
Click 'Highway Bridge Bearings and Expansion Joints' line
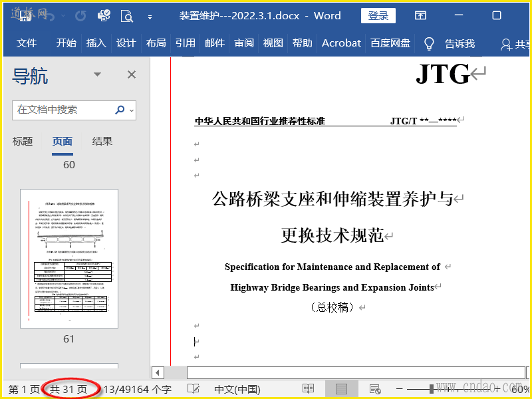332,288
